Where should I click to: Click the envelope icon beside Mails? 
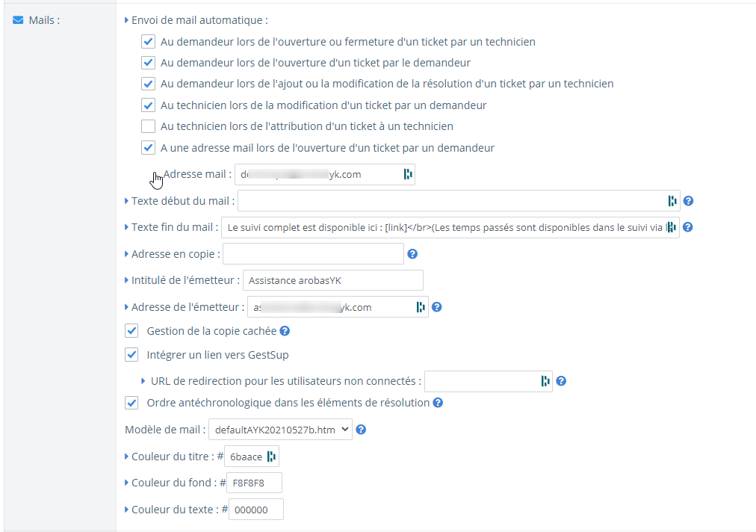18,20
